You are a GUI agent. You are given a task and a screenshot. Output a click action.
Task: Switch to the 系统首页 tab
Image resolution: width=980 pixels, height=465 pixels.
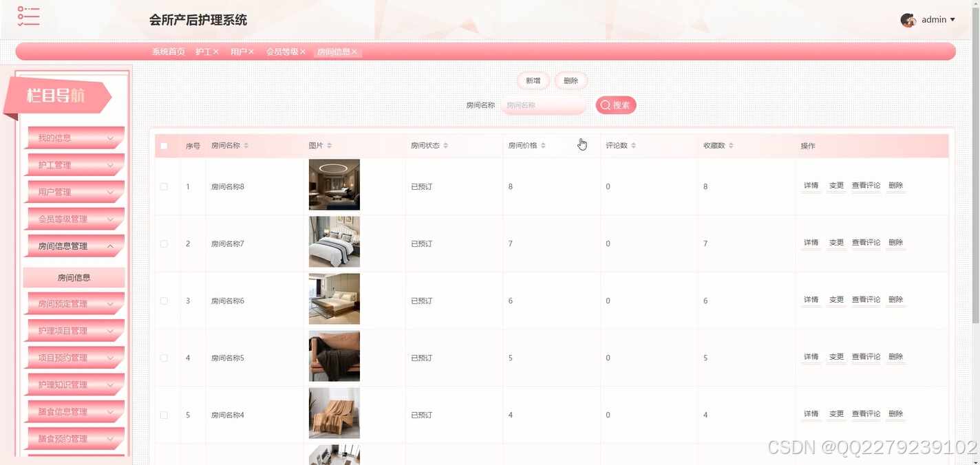pyautogui.click(x=168, y=52)
